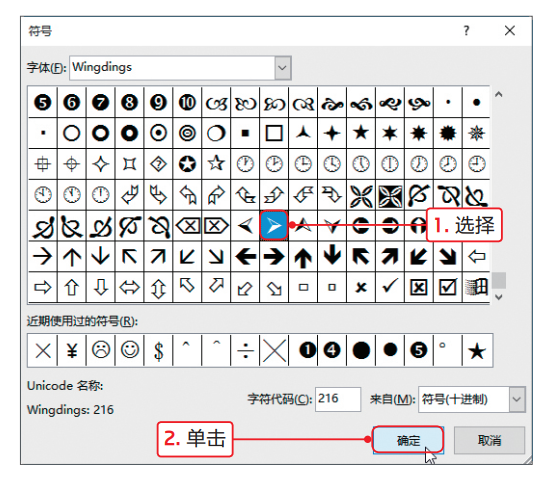Choose the hollow up-down double arrow
549x479 pixels.
[158, 289]
